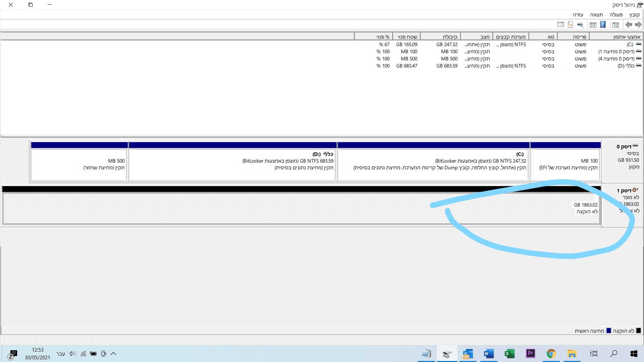
Task: Expand the system tray hidden icons chevron
Action: tap(113, 354)
